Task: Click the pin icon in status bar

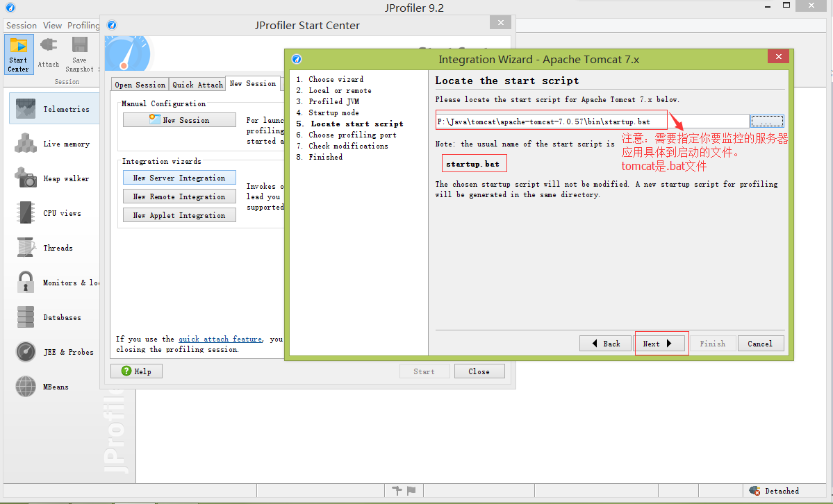Action: click(x=396, y=490)
